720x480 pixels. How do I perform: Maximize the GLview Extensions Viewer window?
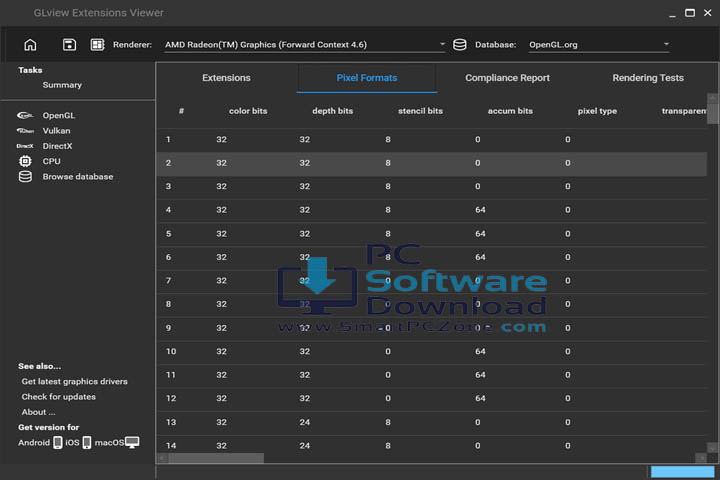point(690,13)
